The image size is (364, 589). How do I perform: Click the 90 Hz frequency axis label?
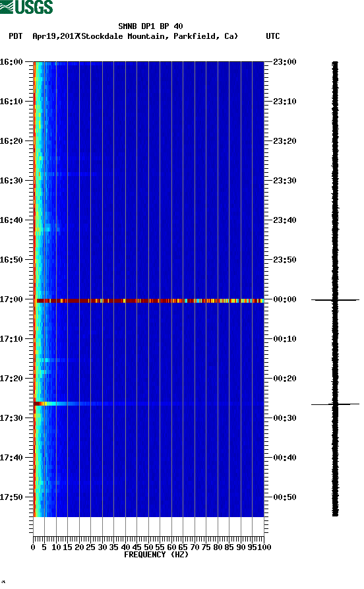coord(241,547)
